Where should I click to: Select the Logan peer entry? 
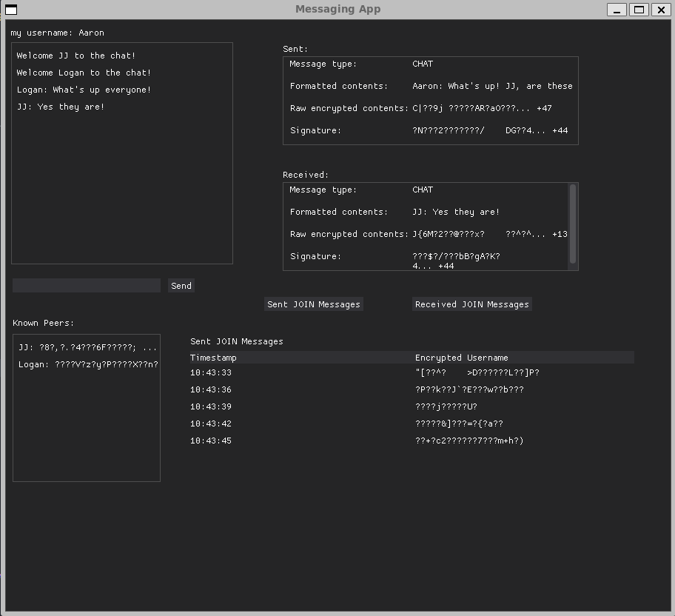point(88,364)
